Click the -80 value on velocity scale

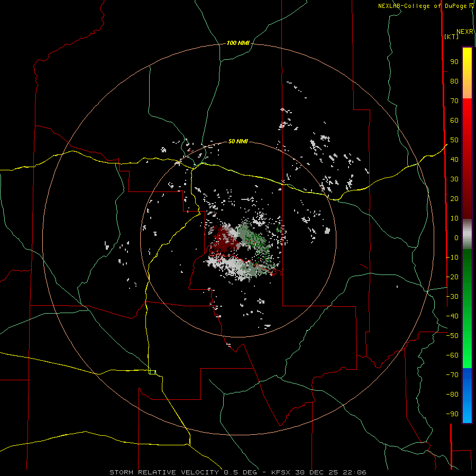point(452,395)
